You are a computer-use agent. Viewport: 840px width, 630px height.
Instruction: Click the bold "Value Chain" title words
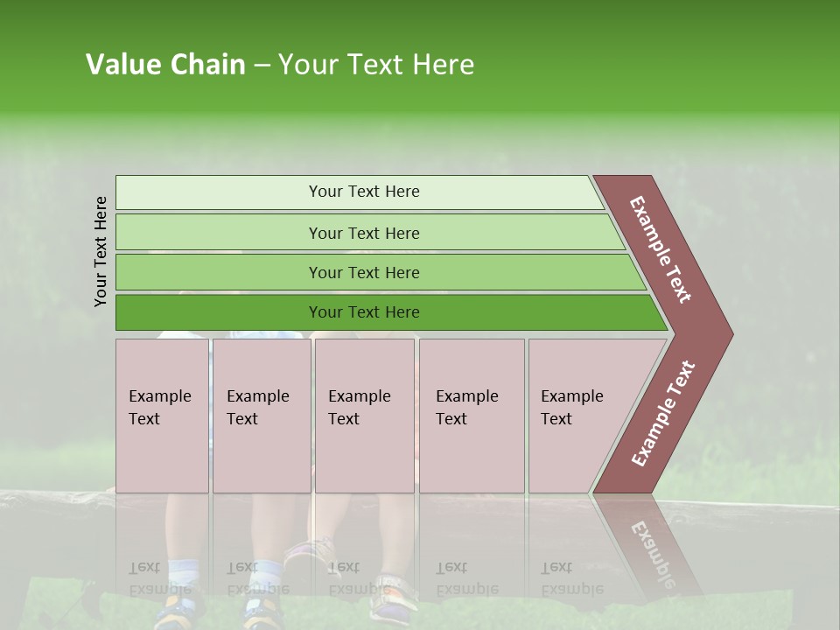pyautogui.click(x=165, y=65)
